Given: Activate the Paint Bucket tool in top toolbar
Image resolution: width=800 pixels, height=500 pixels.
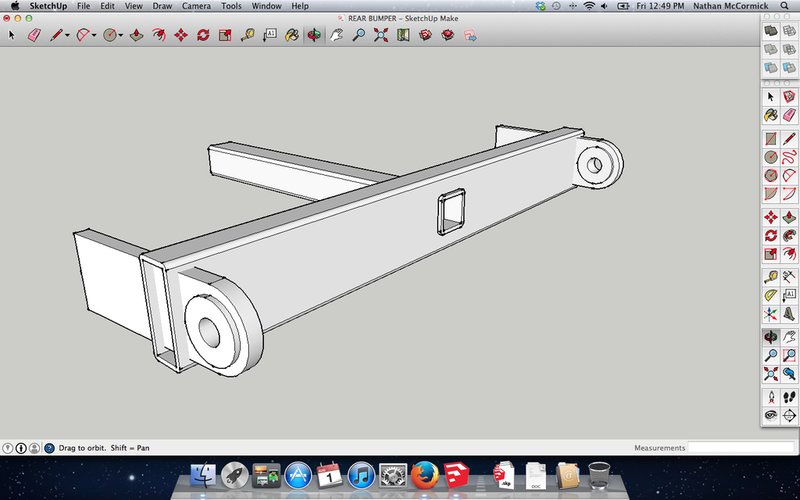Looking at the screenshot, I should (x=292, y=35).
